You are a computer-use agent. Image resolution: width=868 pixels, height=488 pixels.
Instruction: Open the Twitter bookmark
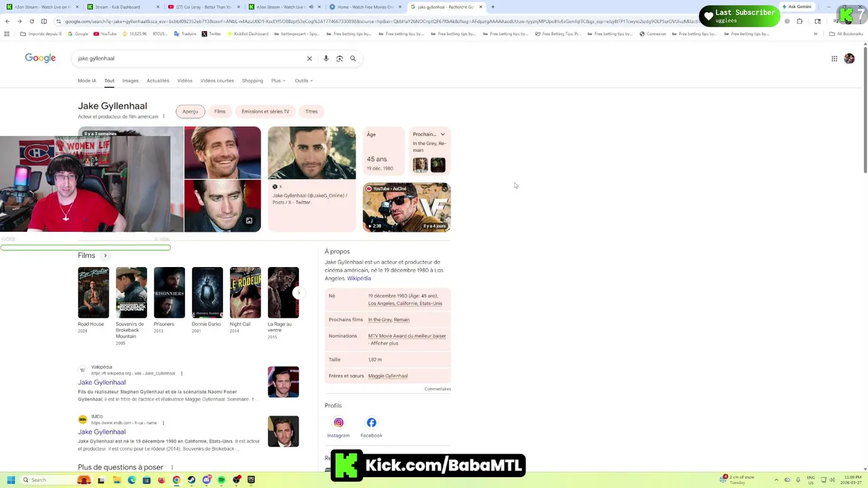click(x=212, y=33)
